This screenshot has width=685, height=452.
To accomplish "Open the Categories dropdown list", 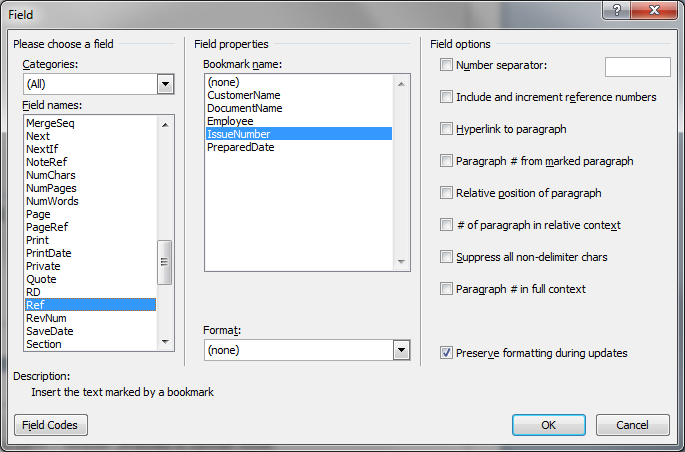I will click(165, 84).
